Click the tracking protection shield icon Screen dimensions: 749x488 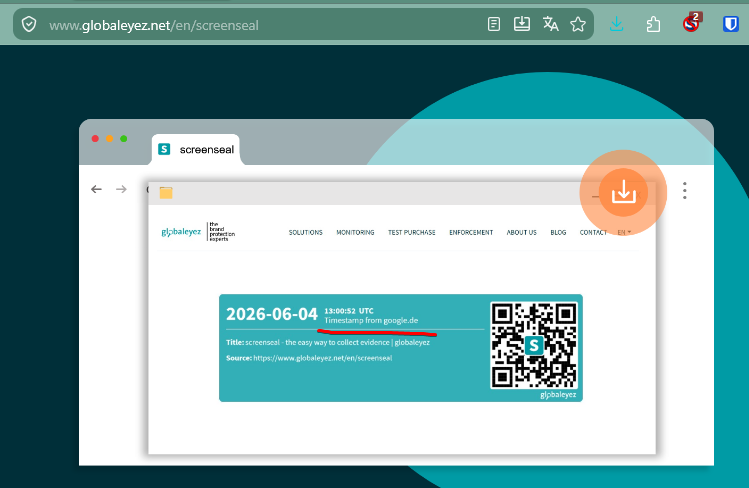(29, 24)
